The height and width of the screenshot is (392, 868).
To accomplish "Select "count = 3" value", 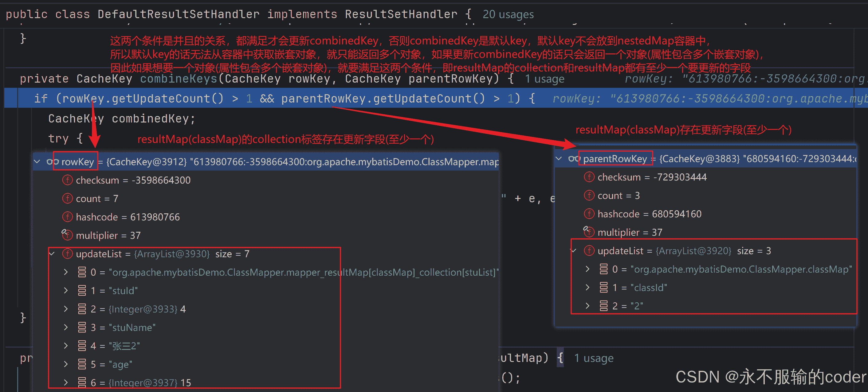I will point(619,195).
